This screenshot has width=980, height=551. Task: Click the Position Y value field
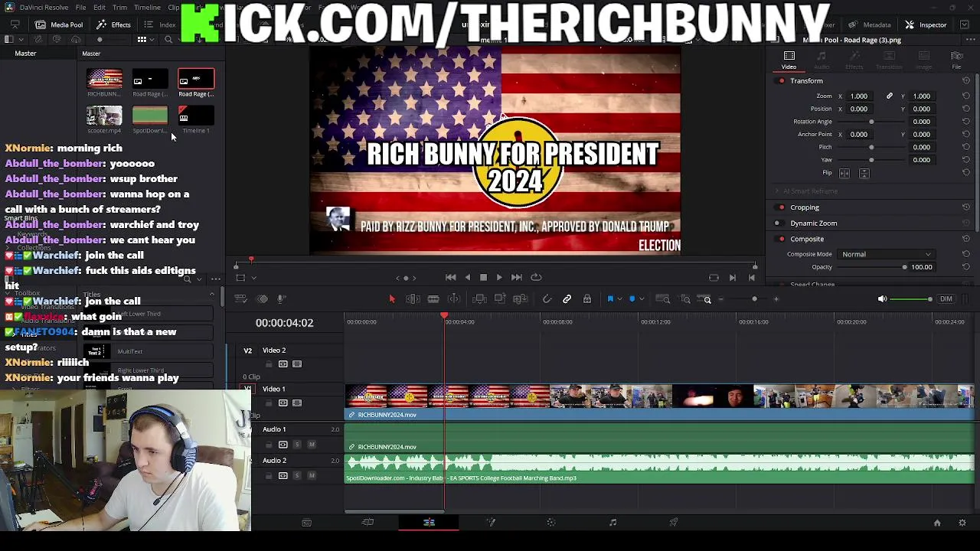click(921, 109)
